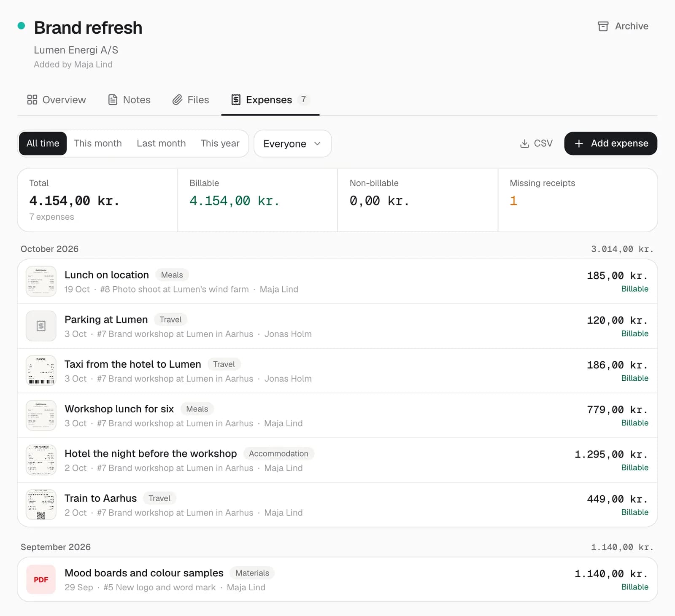
Task: Click #8 Photo shoot at Lumen's wind farm
Action: (x=174, y=289)
